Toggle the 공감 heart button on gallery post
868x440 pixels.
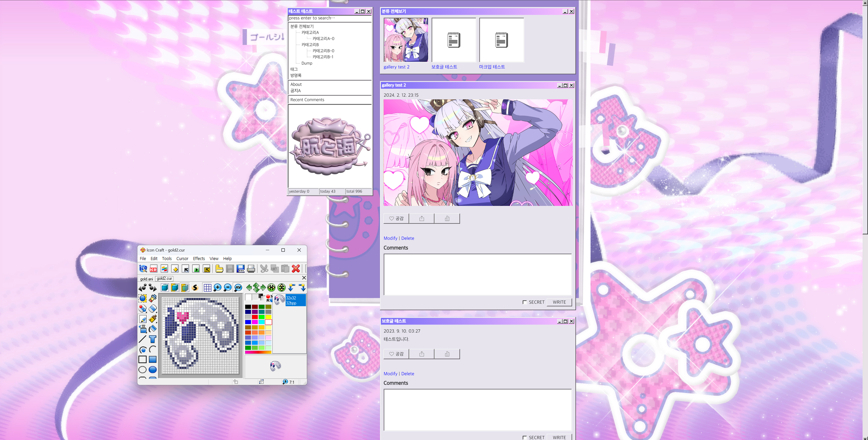396,219
